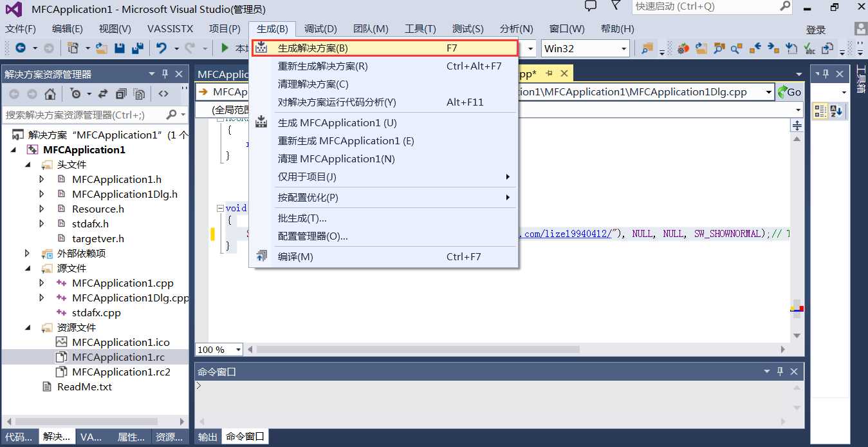Expand the 外部依赖项 node
Viewport: 868px width, 447px height.
pos(27,254)
